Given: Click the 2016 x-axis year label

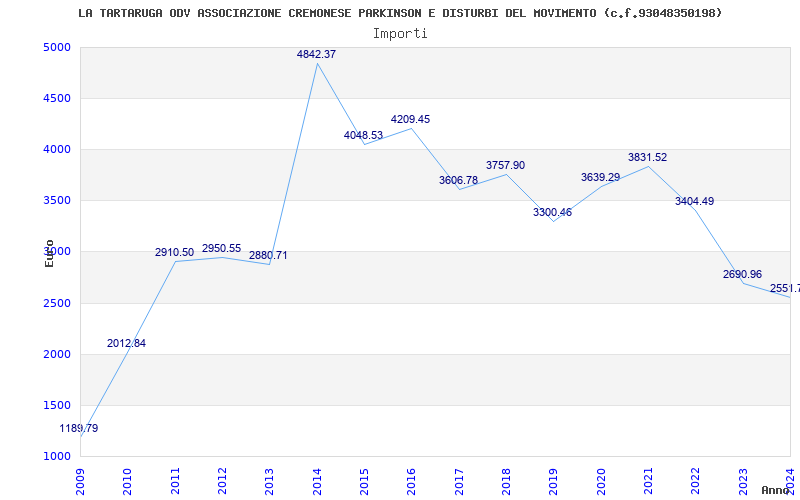Looking at the screenshot, I should click(411, 481).
